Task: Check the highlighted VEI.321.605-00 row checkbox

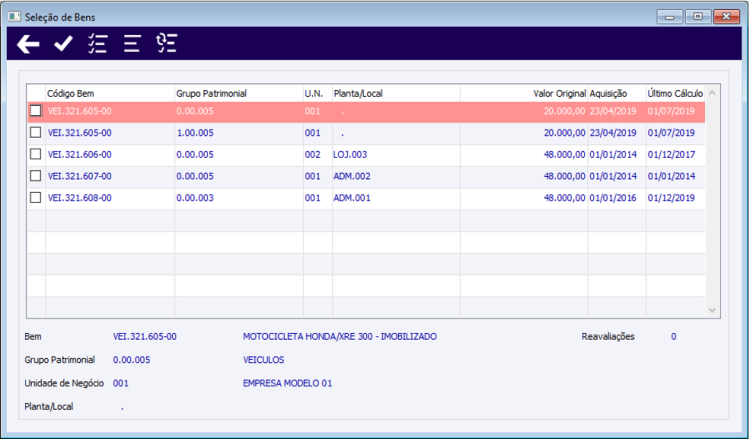Action: 35,111
